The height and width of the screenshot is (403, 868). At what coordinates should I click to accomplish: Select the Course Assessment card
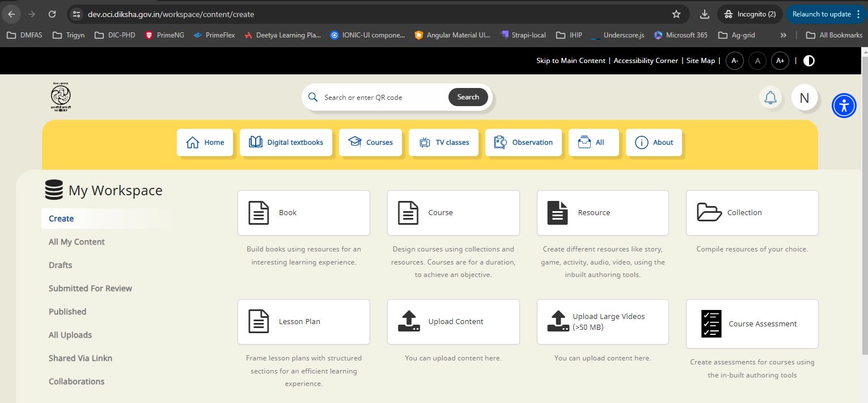point(752,324)
